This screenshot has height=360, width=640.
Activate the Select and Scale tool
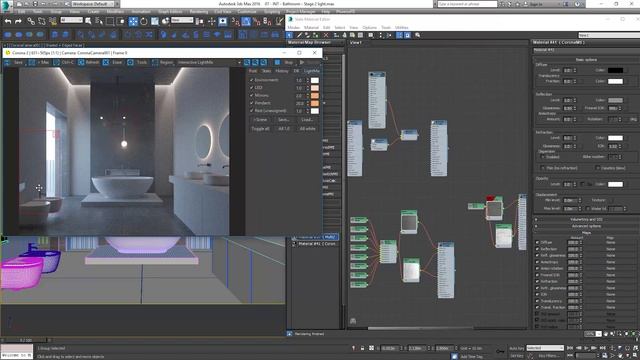155,21
